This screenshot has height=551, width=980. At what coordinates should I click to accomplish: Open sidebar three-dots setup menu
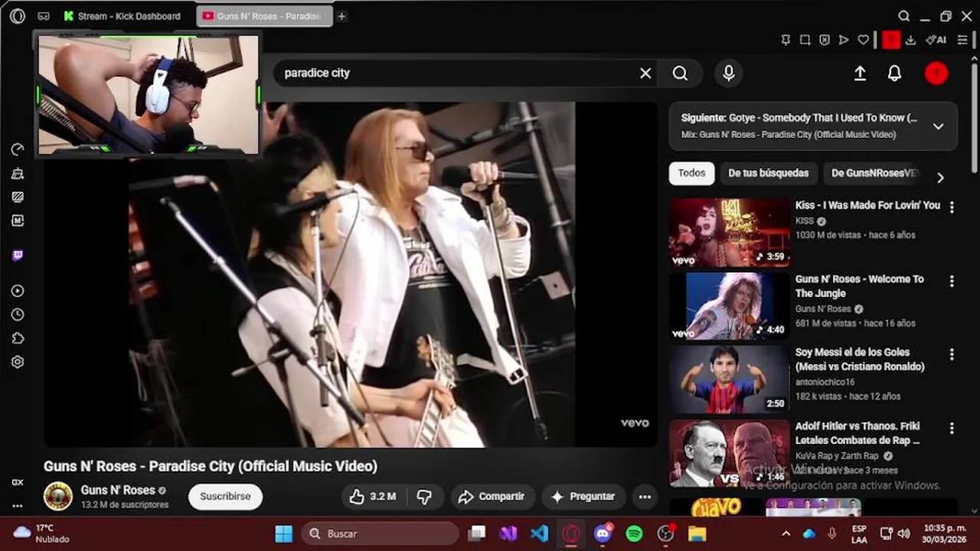click(18, 506)
